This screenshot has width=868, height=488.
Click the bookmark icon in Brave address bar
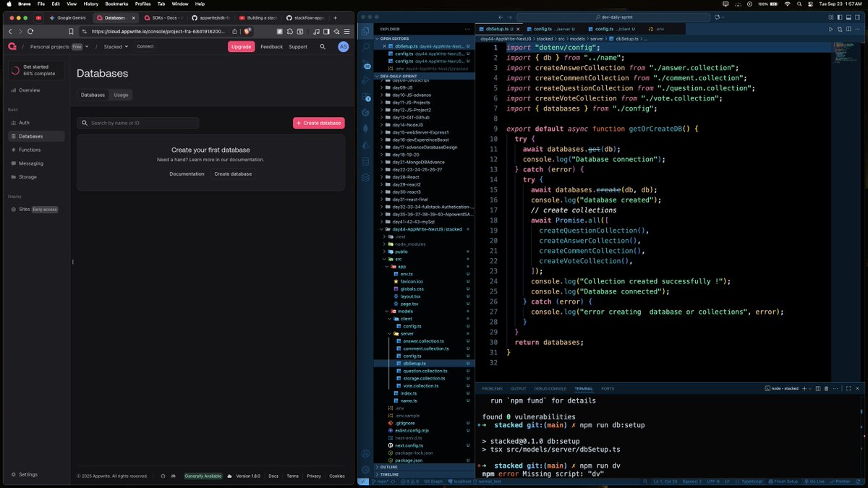coord(71,31)
